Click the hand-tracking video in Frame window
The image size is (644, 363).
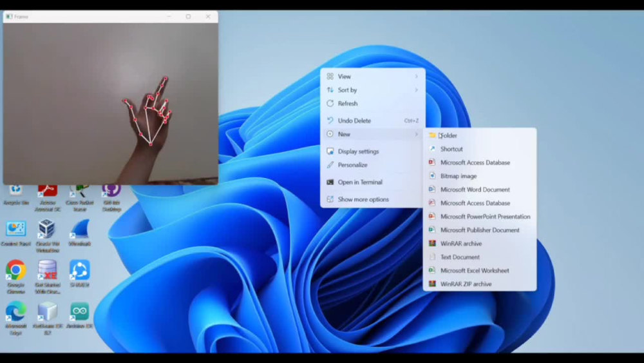pyautogui.click(x=111, y=104)
